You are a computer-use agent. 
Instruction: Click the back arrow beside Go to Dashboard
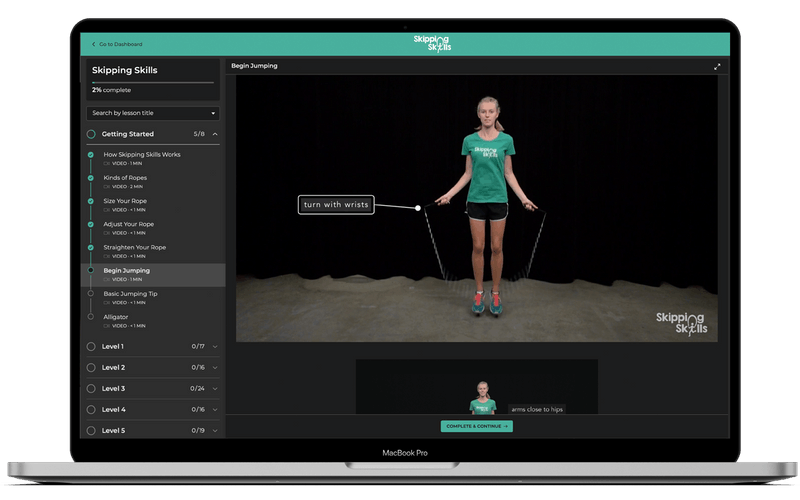[93, 44]
